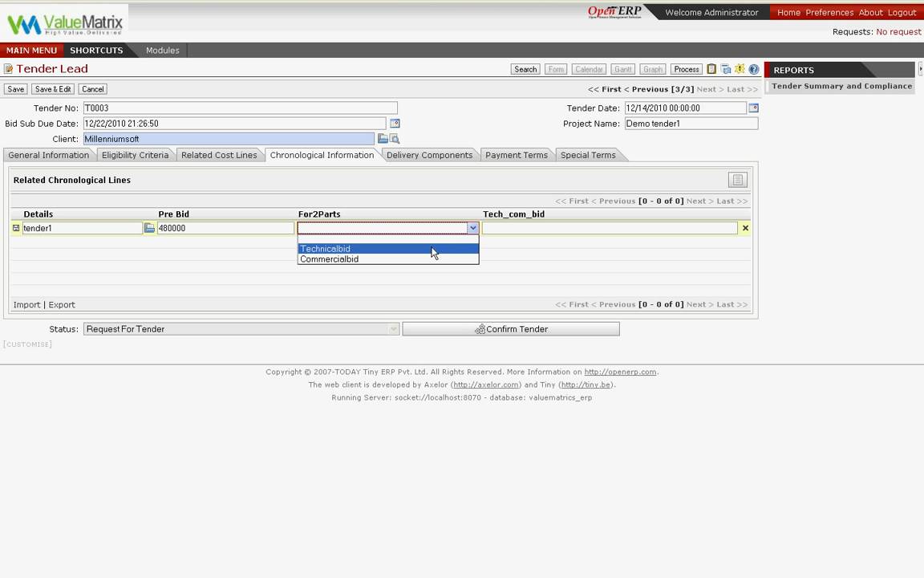Screen dimensions: 924x578
Task: Click the Tender No input field
Action: point(241,108)
